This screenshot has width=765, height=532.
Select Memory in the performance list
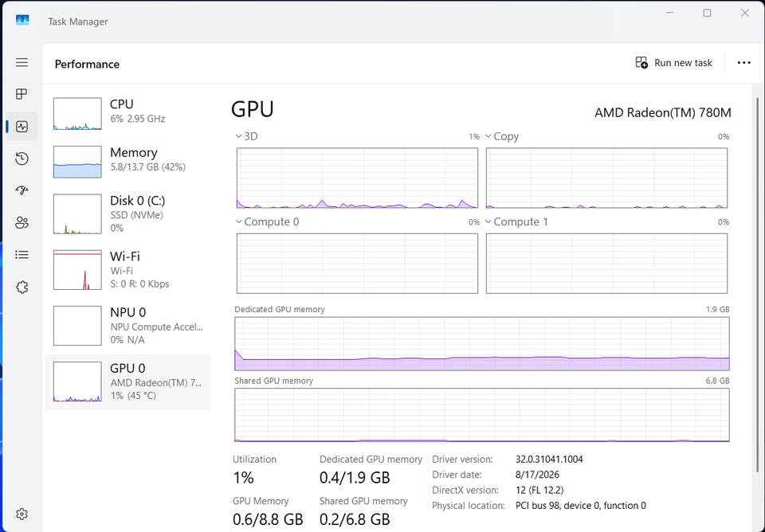point(127,162)
